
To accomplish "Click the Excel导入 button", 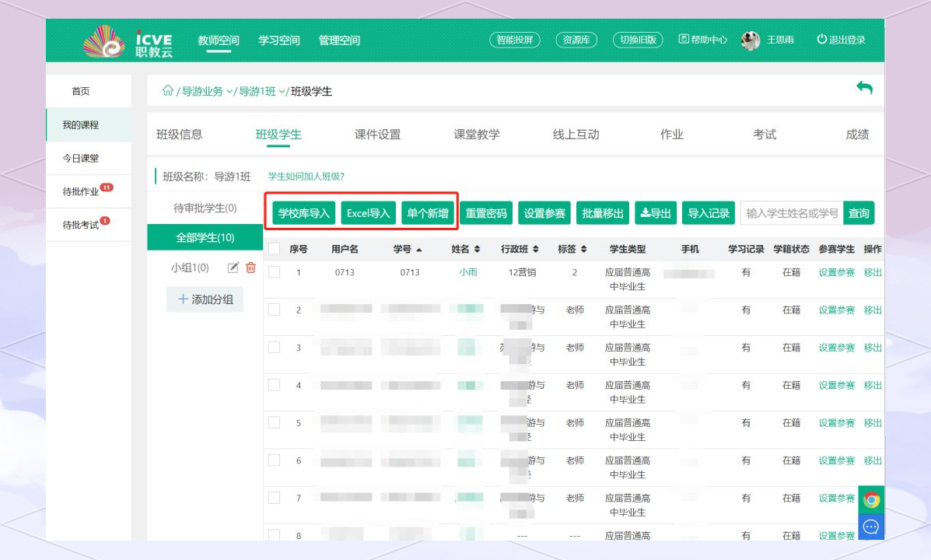I will coord(368,213).
